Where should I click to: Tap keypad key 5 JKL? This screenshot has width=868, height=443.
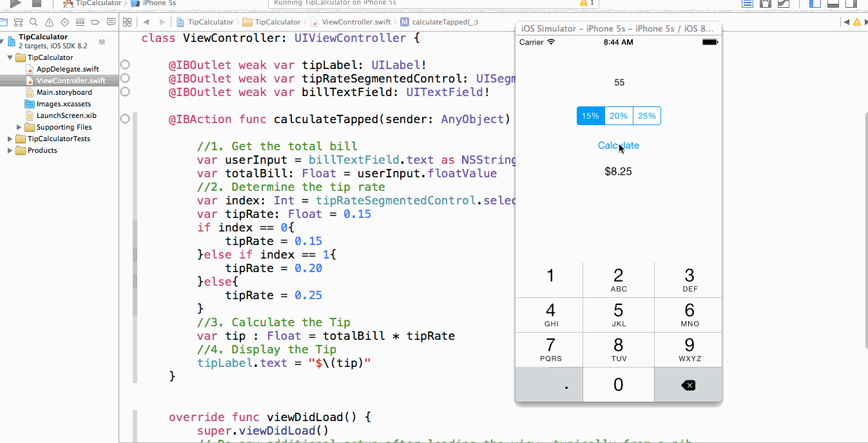point(619,315)
